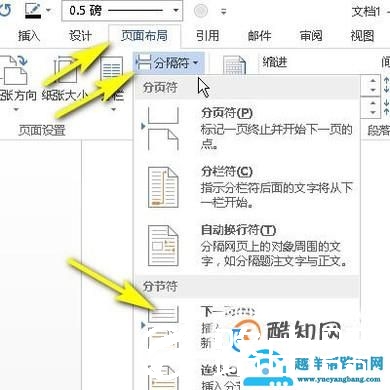390x390 pixels.
Task: Click the 纸张大小 paper size icon
Action: click(65, 70)
